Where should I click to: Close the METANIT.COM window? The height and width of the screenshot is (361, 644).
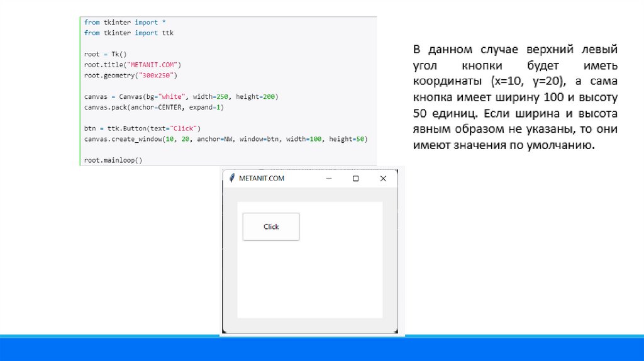point(383,179)
